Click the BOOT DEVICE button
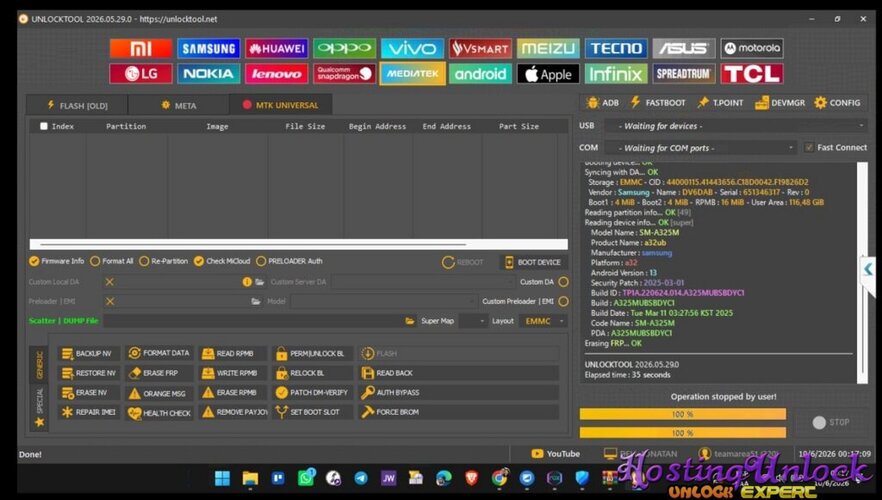Screen dimensions: 882x500 click(x=533, y=262)
